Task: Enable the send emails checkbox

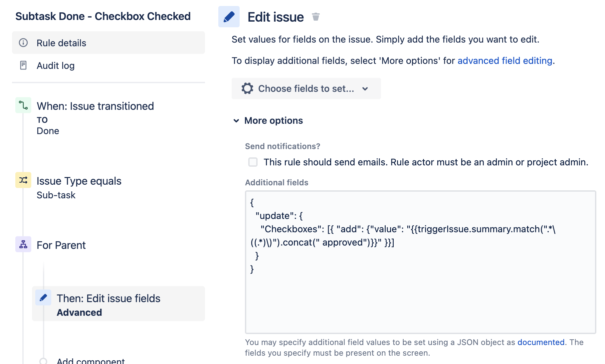Action: tap(253, 162)
